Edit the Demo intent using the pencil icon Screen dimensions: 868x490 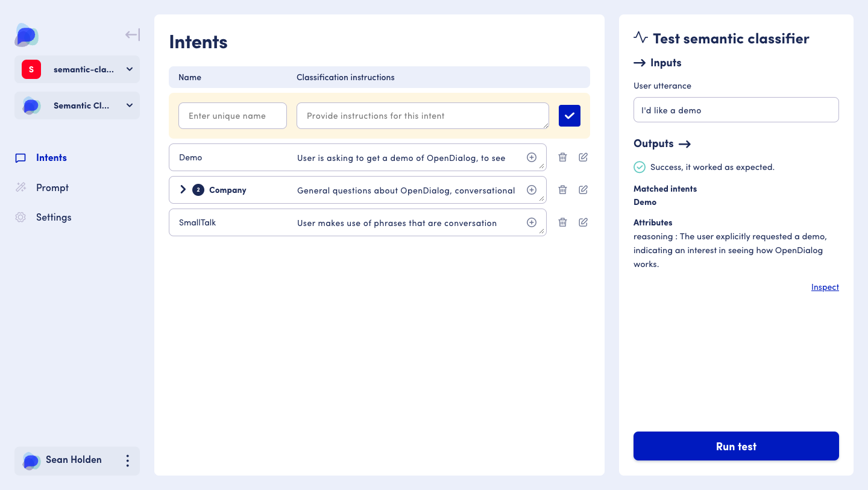(x=583, y=157)
